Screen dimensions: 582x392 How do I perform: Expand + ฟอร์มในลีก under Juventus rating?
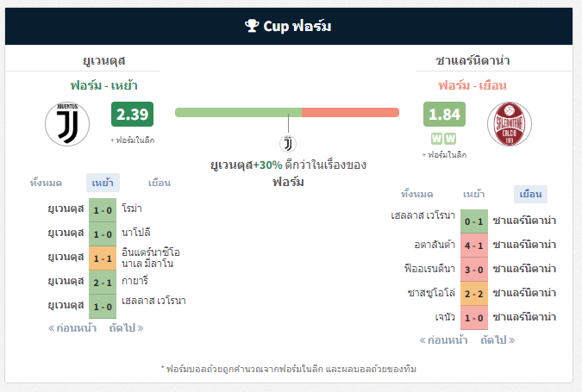pos(132,140)
